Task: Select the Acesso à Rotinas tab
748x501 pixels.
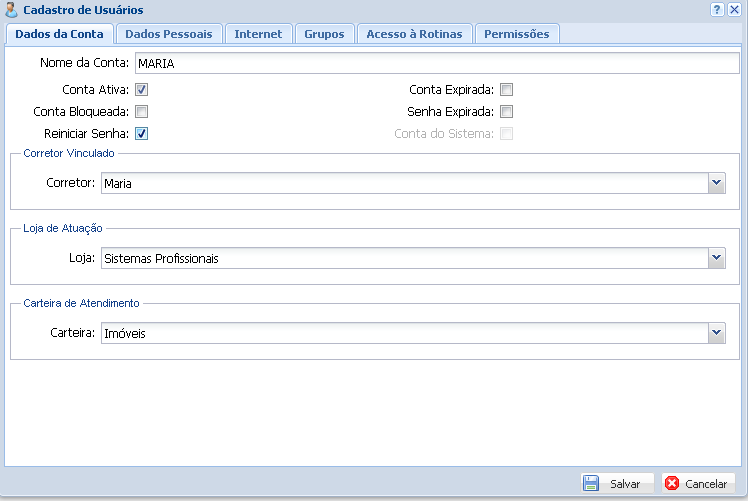Action: tap(414, 34)
